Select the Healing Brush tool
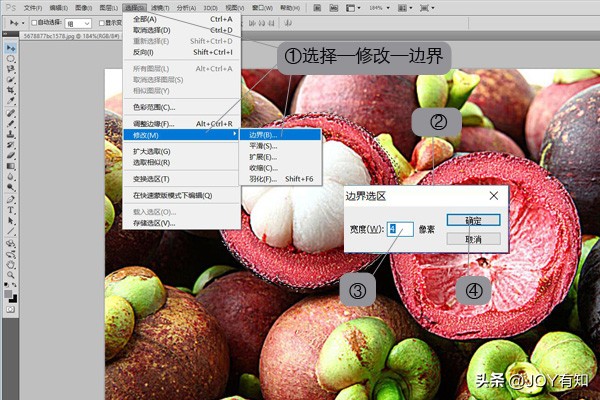The image size is (600, 400). coord(10,113)
